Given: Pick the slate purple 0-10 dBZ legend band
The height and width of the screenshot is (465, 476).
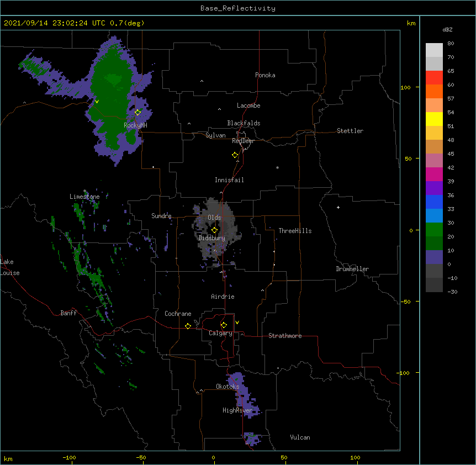Looking at the screenshot, I should pyautogui.click(x=434, y=257).
